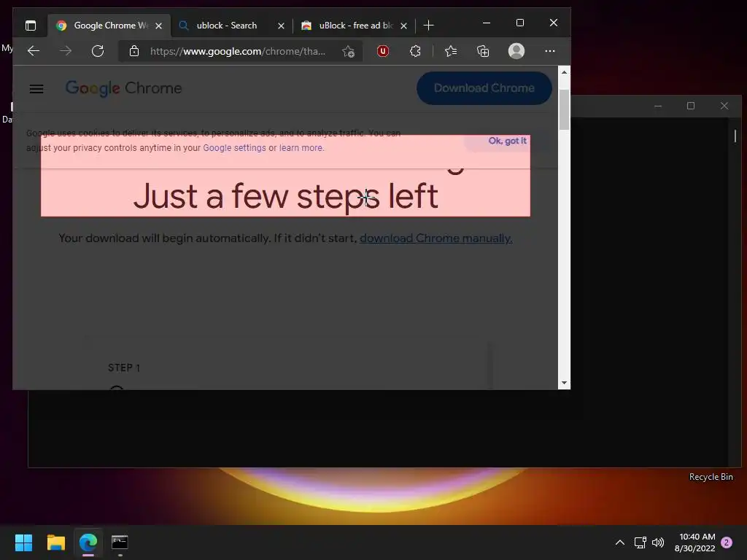Open the clock and date panel

695,542
